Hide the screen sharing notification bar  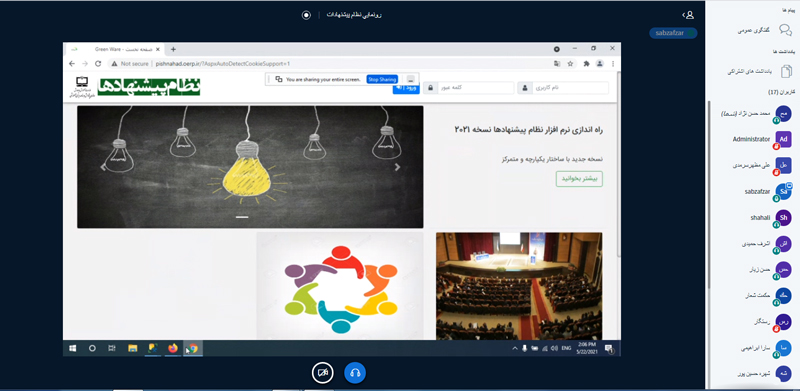point(411,80)
